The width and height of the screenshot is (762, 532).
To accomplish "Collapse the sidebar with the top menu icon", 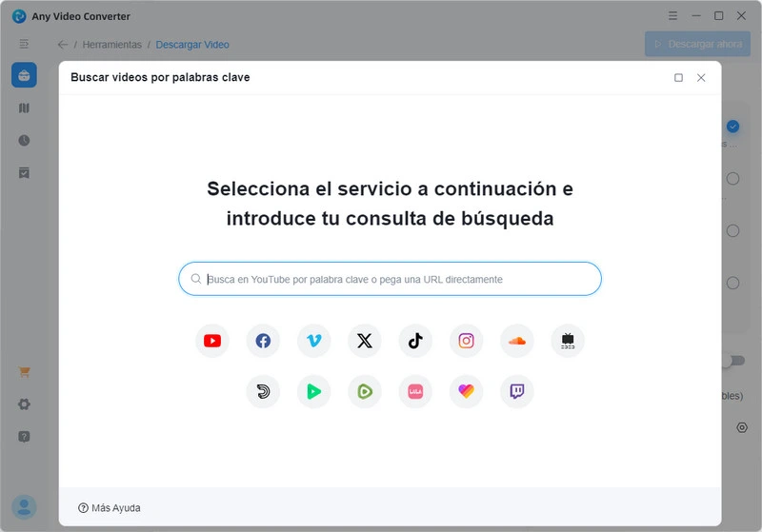I will [24, 44].
